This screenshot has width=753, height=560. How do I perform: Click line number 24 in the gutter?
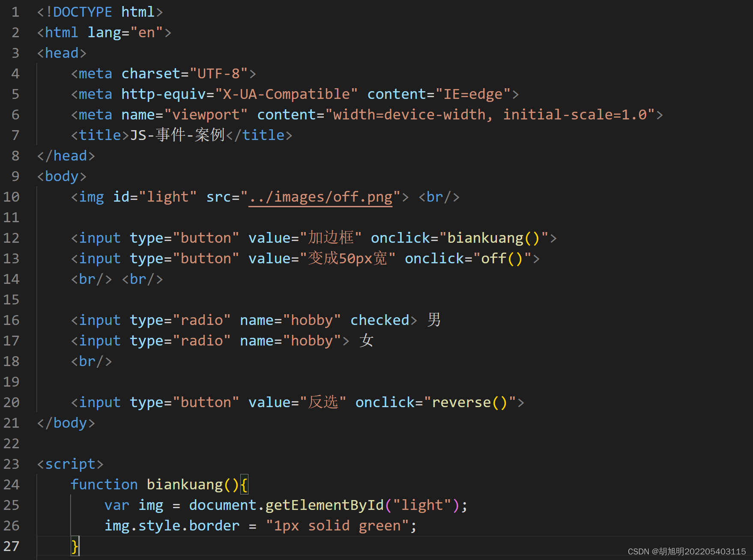(12, 484)
